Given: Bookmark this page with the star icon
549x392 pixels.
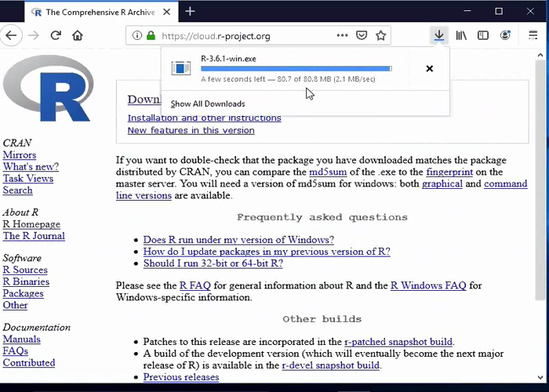Looking at the screenshot, I should [x=381, y=35].
